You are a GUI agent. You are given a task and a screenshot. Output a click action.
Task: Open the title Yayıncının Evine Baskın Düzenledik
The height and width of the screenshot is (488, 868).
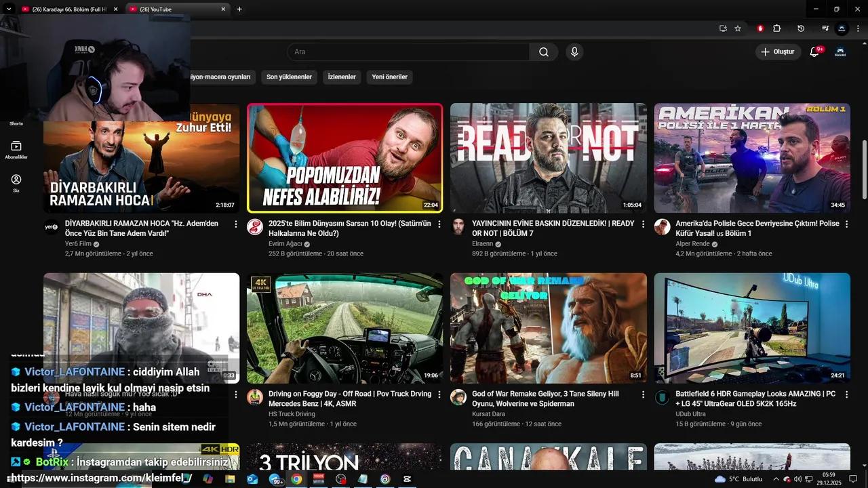tap(553, 228)
